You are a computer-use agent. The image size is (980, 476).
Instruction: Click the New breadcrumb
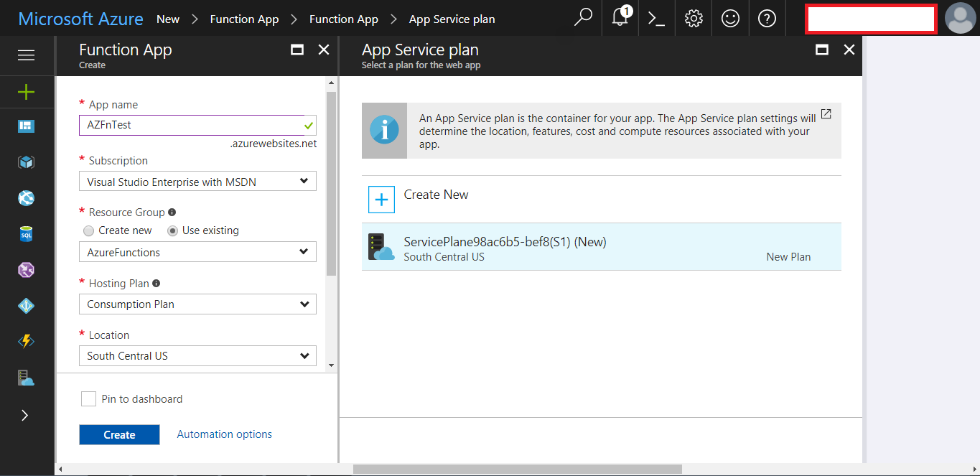click(168, 19)
